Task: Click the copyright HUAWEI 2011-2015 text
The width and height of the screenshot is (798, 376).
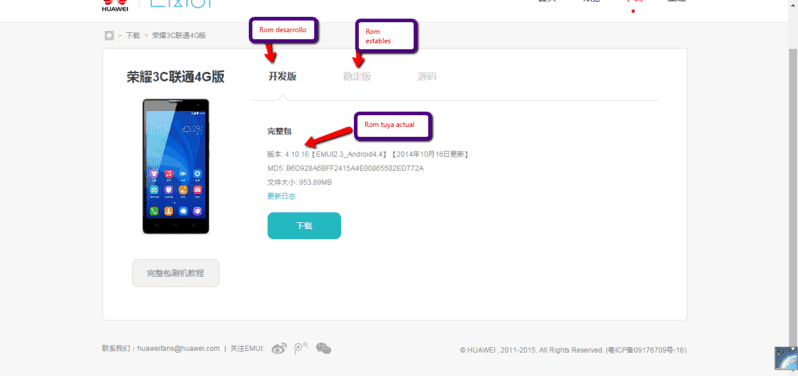Action: [x=573, y=350]
